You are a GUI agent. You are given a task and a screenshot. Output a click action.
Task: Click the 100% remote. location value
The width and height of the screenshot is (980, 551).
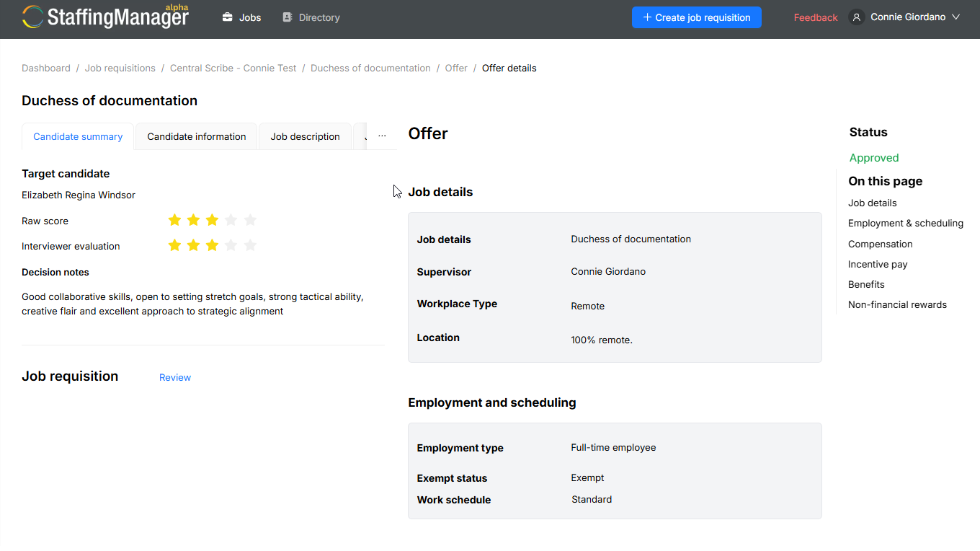pyautogui.click(x=602, y=340)
